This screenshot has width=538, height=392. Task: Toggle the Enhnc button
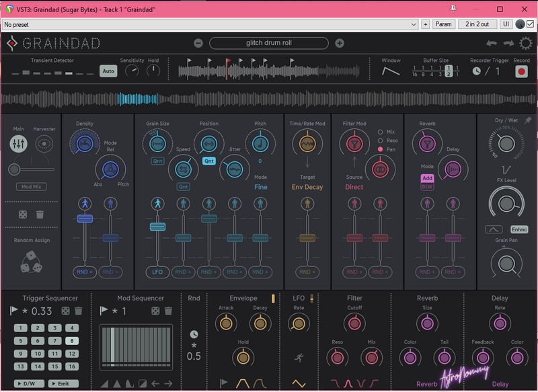[519, 229]
